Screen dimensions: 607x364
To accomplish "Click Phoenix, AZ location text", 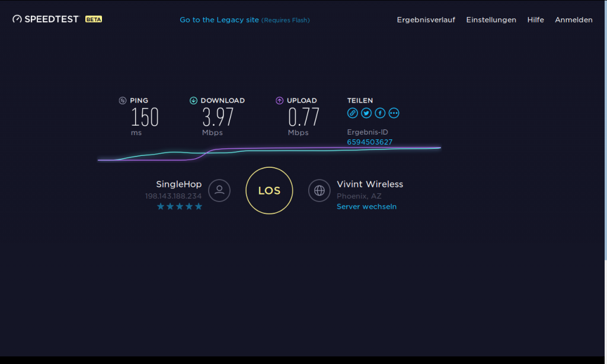I will tap(359, 196).
